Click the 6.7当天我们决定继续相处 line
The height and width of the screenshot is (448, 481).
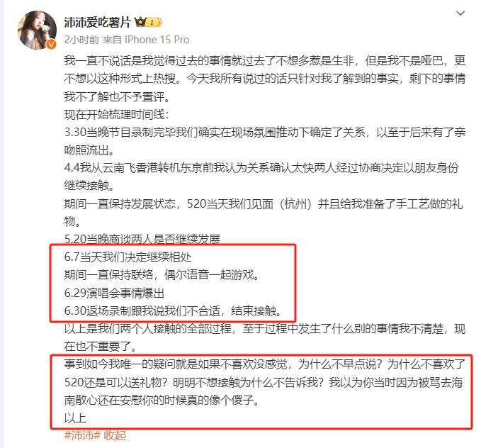click(x=128, y=257)
